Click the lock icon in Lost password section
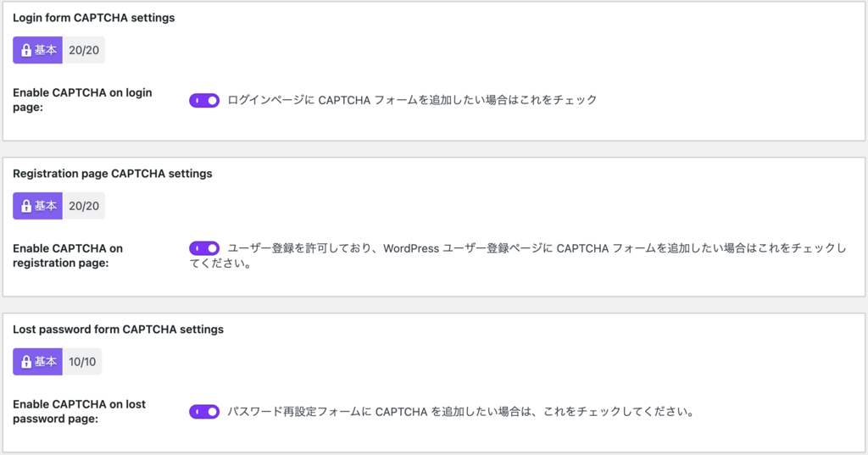This screenshot has height=455, width=868. [x=26, y=362]
